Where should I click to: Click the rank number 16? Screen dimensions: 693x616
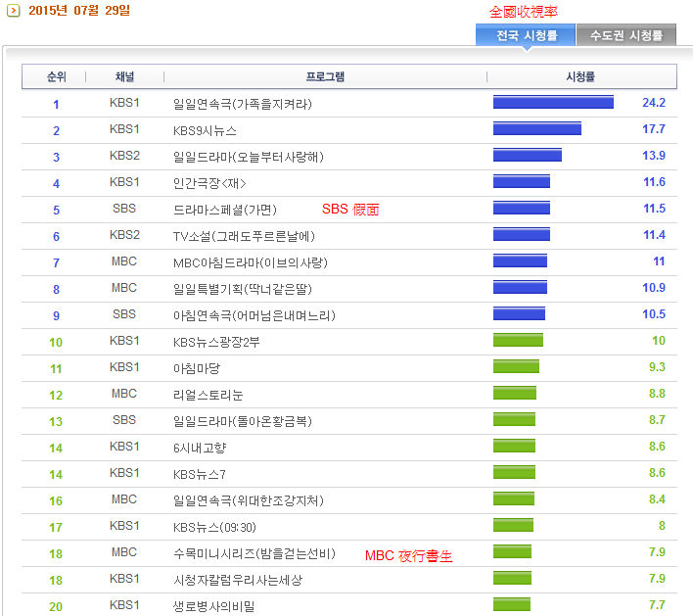pos(56,501)
